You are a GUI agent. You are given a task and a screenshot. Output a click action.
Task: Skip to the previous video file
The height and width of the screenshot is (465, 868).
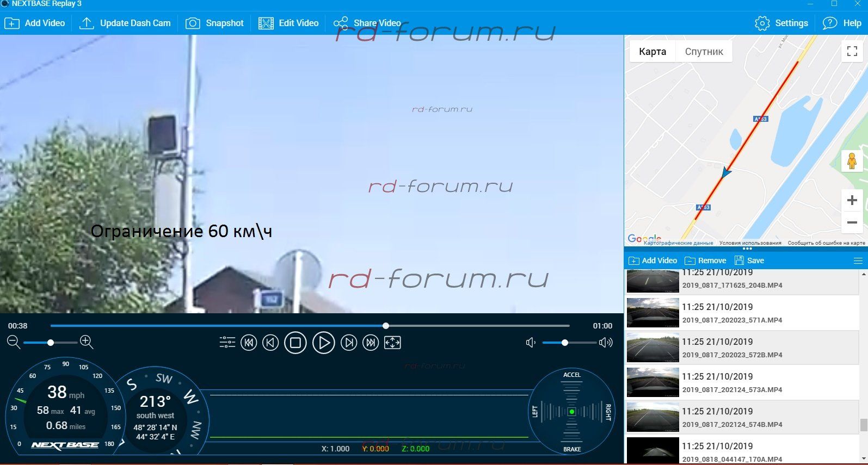coord(249,343)
